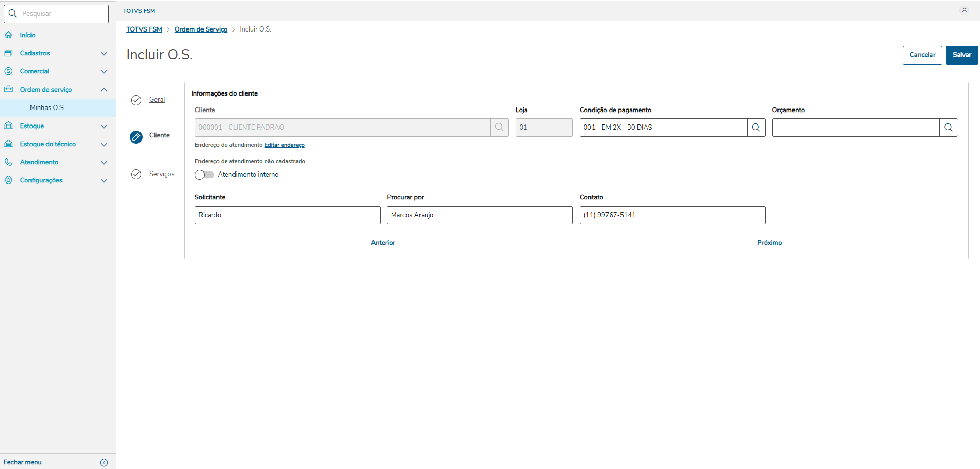Open Minhas O.S. menu item
Image resolution: width=980 pixels, height=469 pixels.
pos(47,108)
